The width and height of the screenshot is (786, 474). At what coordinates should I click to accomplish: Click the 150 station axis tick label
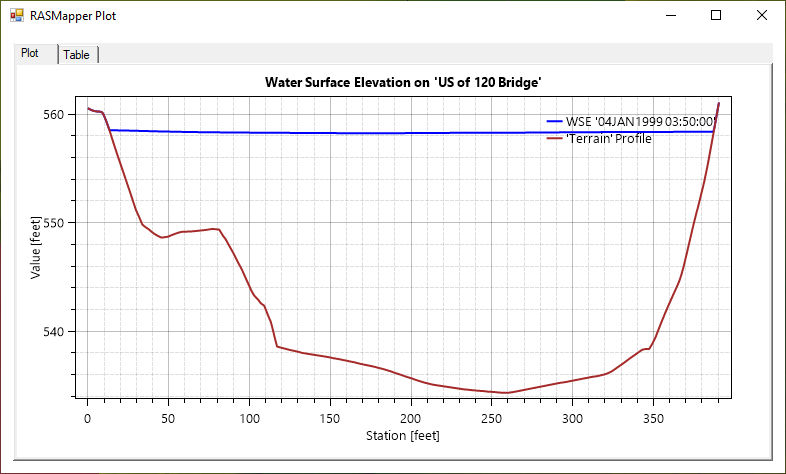click(330, 419)
